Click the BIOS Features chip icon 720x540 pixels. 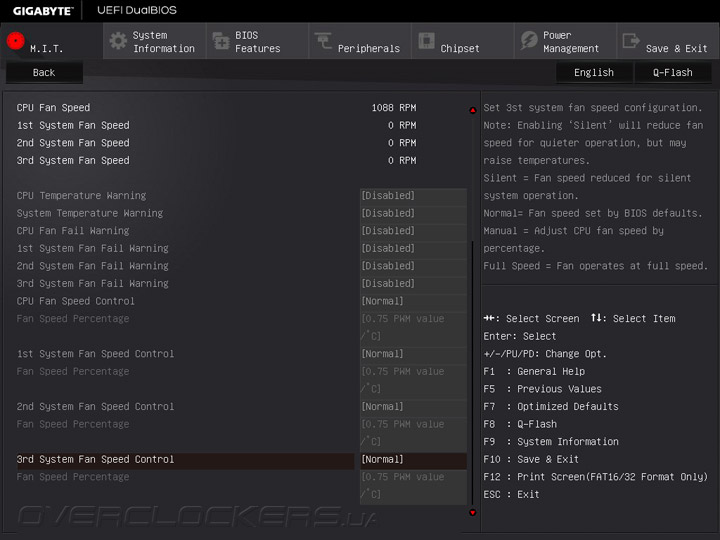(x=221, y=41)
